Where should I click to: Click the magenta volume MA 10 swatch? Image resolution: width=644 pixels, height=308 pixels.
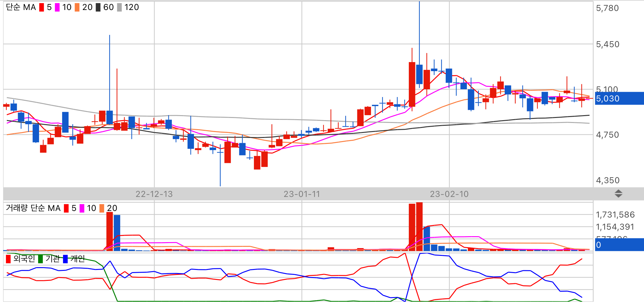(x=82, y=208)
